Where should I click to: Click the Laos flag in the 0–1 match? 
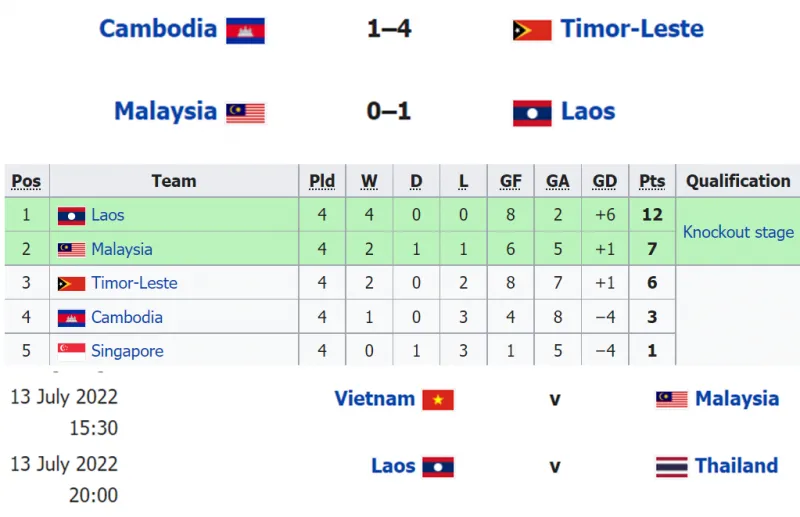(532, 112)
